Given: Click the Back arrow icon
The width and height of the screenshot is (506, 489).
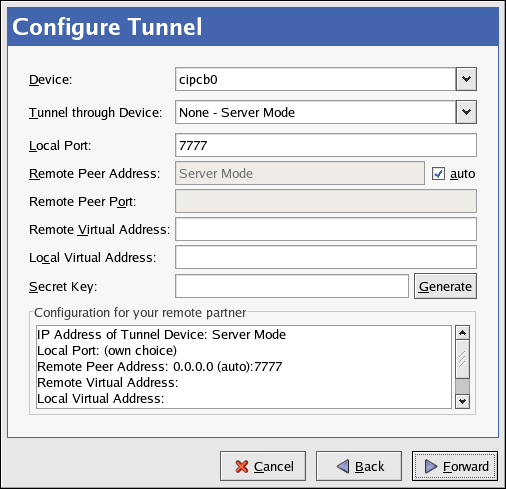Looking at the screenshot, I should [343, 466].
